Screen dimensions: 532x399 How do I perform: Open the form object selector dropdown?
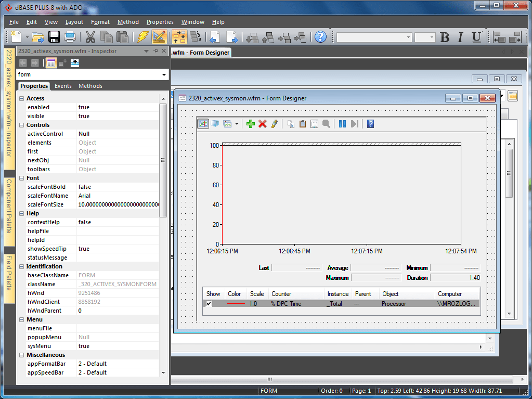164,74
